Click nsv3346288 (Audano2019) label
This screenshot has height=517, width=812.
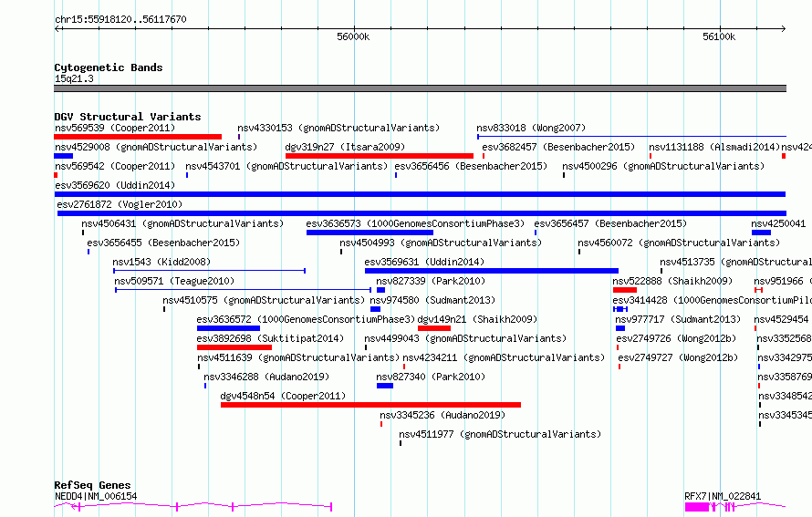click(266, 377)
